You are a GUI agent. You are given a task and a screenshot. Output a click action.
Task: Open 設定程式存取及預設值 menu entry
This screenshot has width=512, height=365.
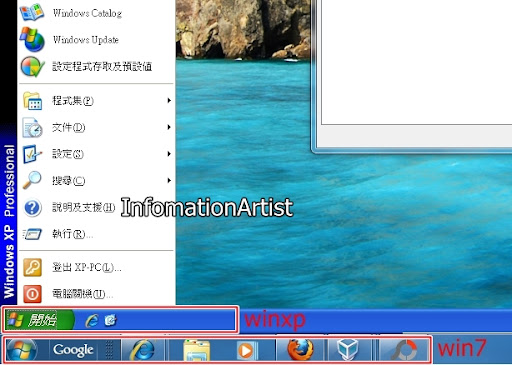pos(97,66)
